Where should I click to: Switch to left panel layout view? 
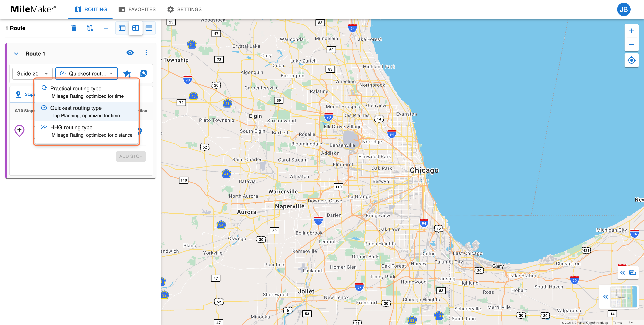122,28
